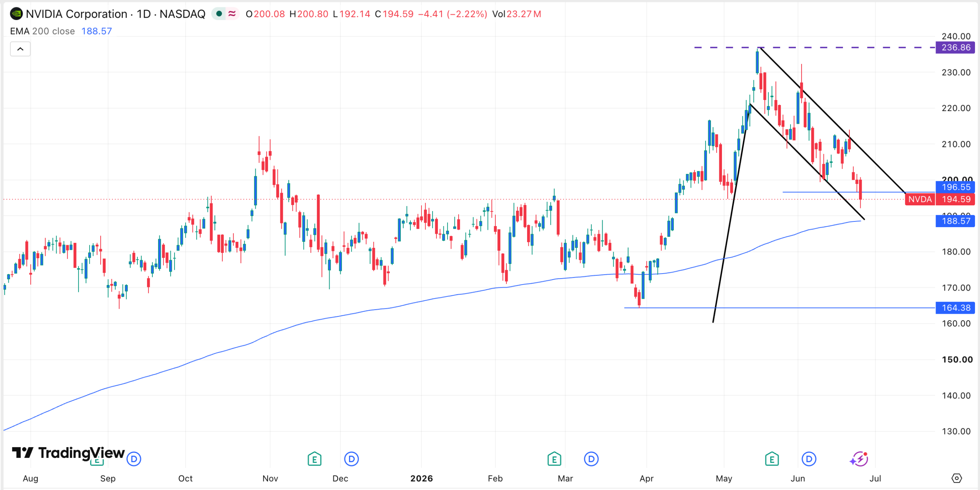The width and height of the screenshot is (980, 490).
Task: Select the purple dashed 236.86 horizontal line
Action: (815, 48)
